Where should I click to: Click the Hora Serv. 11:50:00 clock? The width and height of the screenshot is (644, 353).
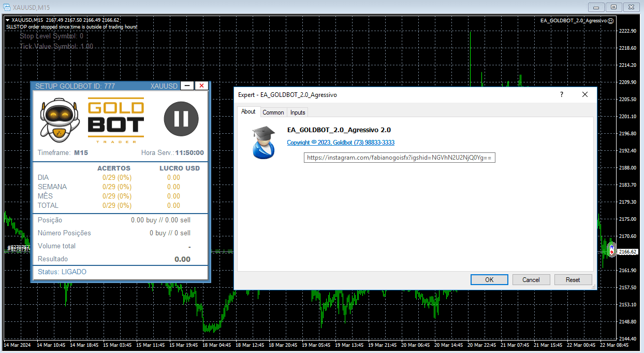[189, 153]
